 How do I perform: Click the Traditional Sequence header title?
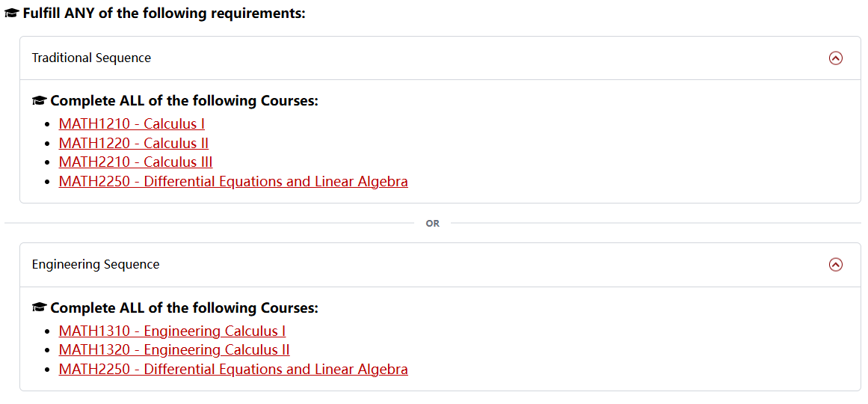coord(91,58)
